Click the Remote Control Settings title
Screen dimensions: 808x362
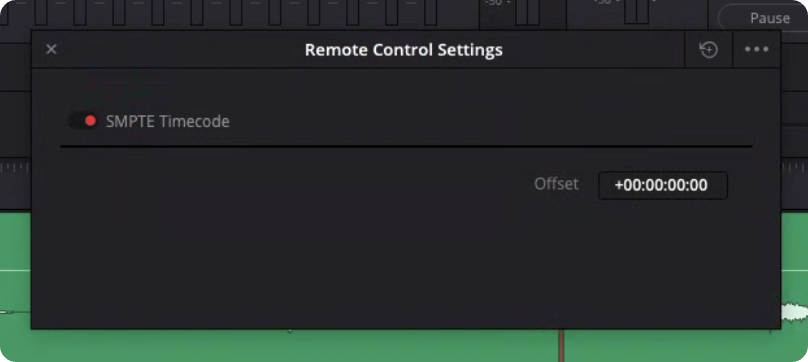(403, 50)
